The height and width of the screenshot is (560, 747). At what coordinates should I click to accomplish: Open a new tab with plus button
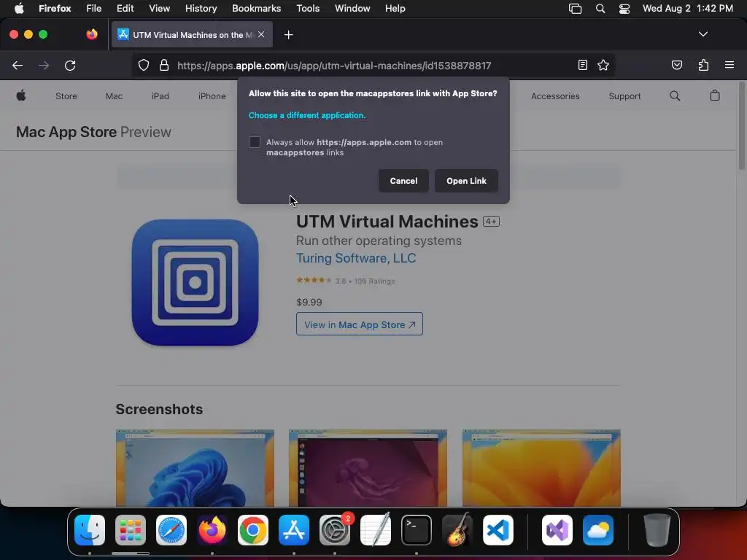point(288,35)
